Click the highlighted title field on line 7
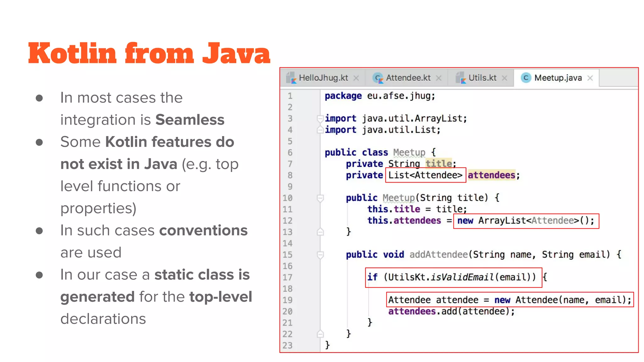Screen dimensions: 644x362 tap(439, 164)
